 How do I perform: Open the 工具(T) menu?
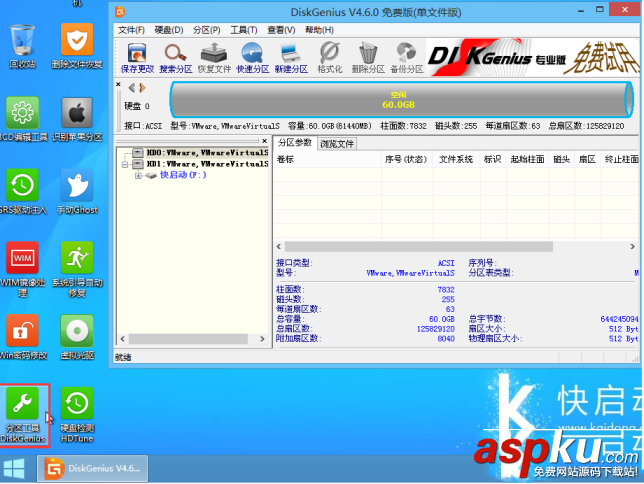tap(243, 30)
